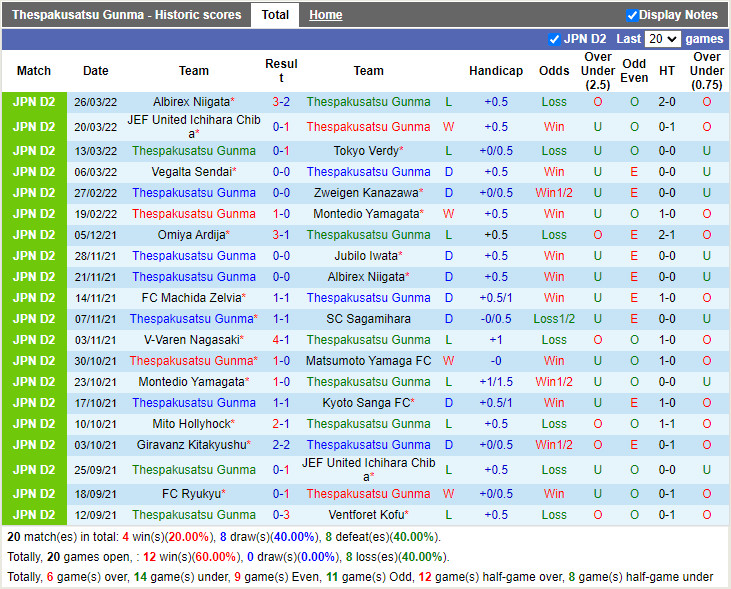Click Montedio Yamagata in the 23/10/21 row
Image resolution: width=731 pixels, height=589 pixels.
click(192, 382)
